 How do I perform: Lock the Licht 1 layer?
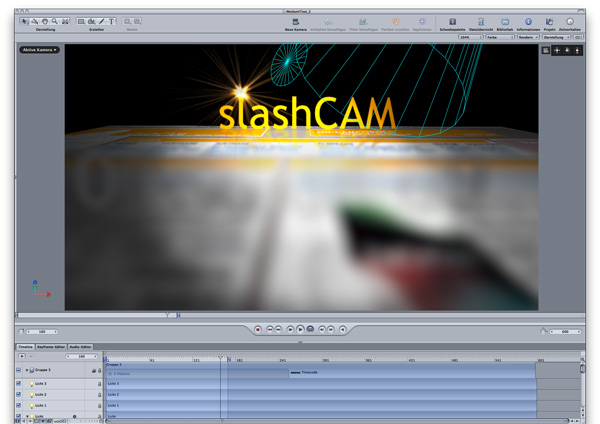tap(99, 405)
